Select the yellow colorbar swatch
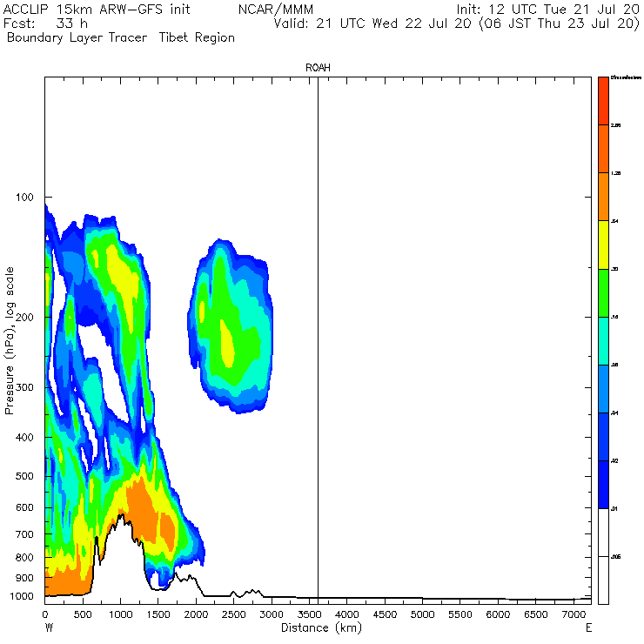This screenshot has width=644, height=644. pos(603,245)
